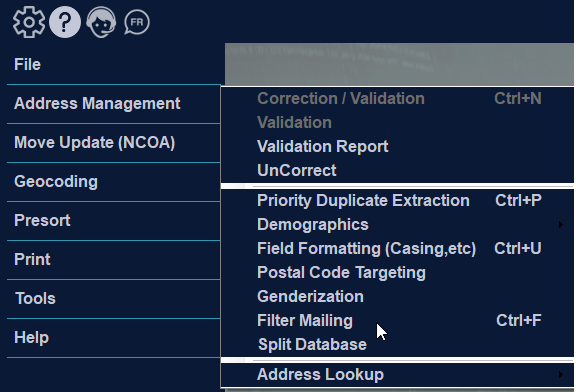Viewport: 576px width, 392px height.
Task: Expand the Address Lookup submenu arrow
Action: (560, 374)
